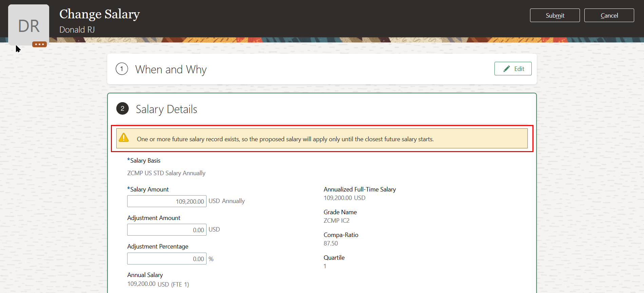
Task: Click the Salary Basis label
Action: (145, 161)
